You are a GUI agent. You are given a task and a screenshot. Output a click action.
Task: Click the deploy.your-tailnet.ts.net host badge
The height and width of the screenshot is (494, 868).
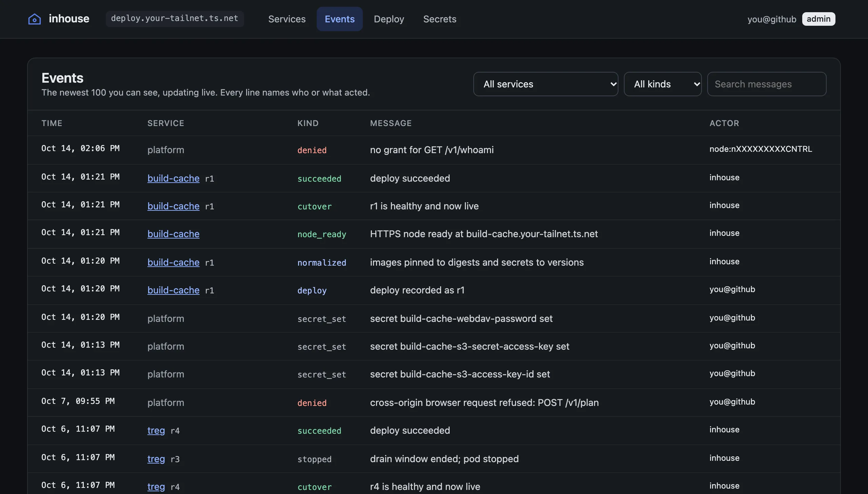coord(175,19)
